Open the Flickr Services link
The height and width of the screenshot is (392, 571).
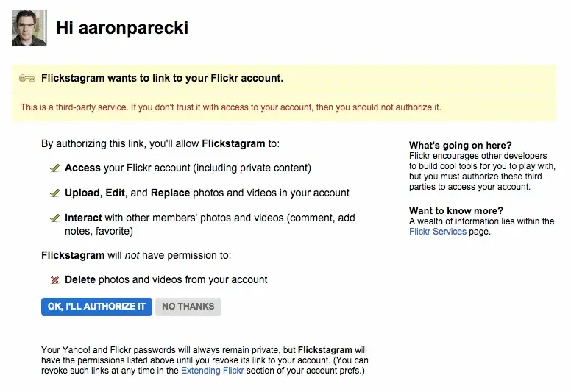pos(437,232)
